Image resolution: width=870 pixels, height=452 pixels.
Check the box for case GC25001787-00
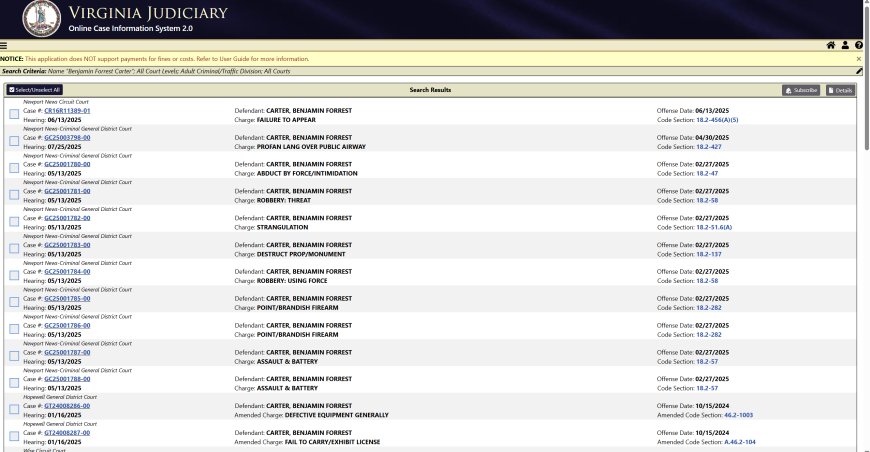(x=14, y=356)
